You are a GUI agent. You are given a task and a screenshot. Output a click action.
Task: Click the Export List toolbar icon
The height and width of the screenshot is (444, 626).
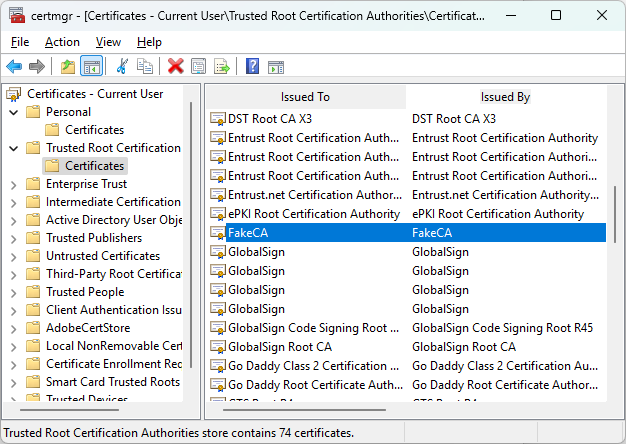coord(222,66)
